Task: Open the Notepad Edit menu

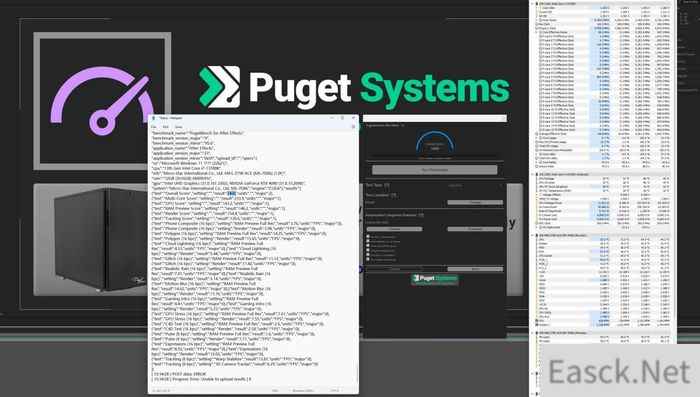Action: coord(166,127)
